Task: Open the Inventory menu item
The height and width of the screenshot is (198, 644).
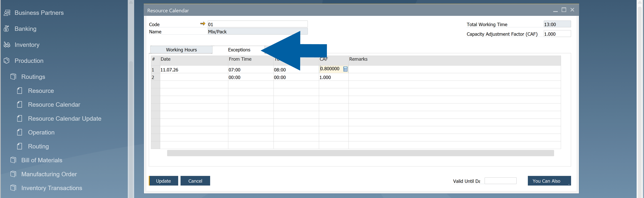Action: coord(27,45)
